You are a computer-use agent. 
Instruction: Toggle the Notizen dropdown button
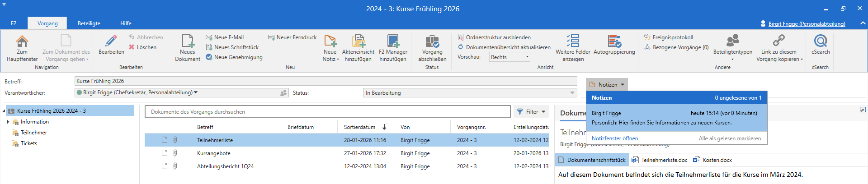tap(607, 85)
